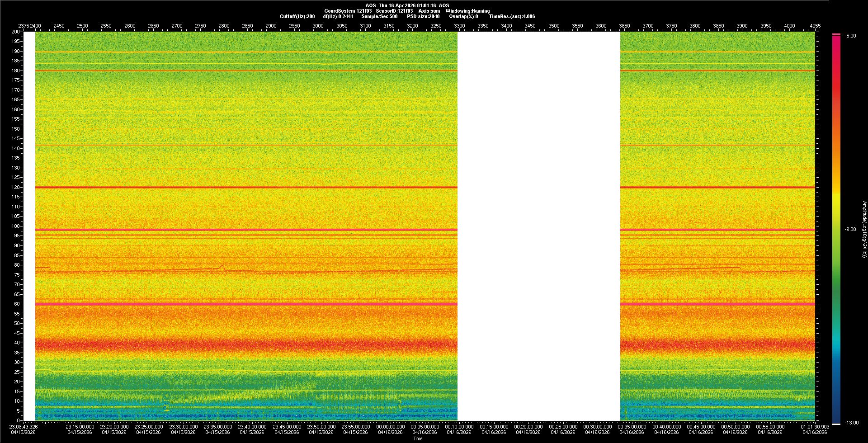Click the PSD size:2048 header text

coord(423,16)
